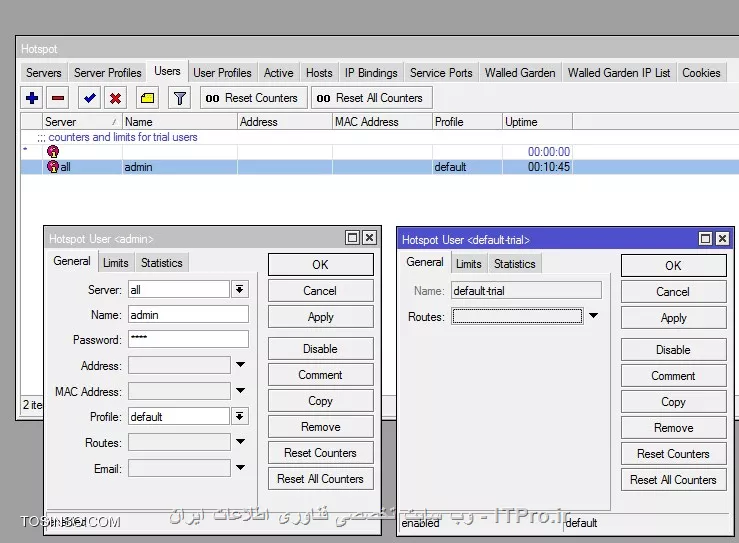Maximize the Hotspot User admin window
739x543 pixels.
coord(352,238)
